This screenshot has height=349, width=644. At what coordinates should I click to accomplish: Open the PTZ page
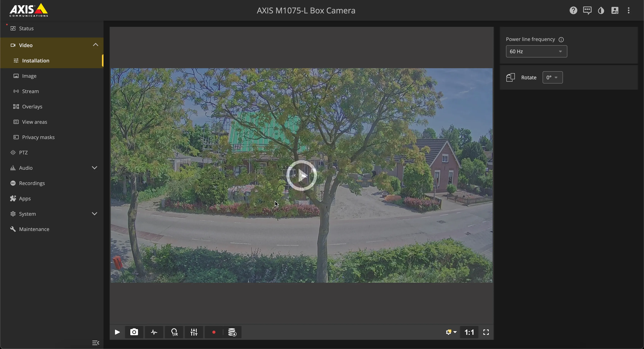pos(52,152)
